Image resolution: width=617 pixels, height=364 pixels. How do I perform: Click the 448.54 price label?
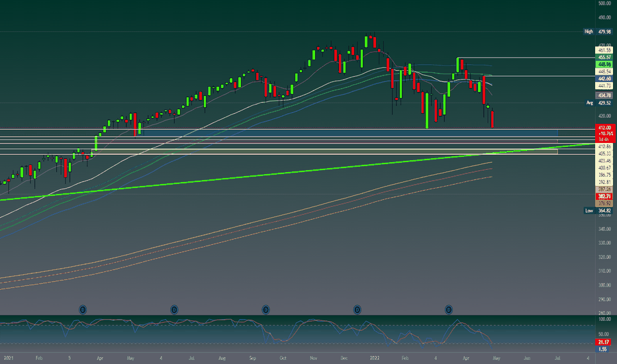point(604,71)
